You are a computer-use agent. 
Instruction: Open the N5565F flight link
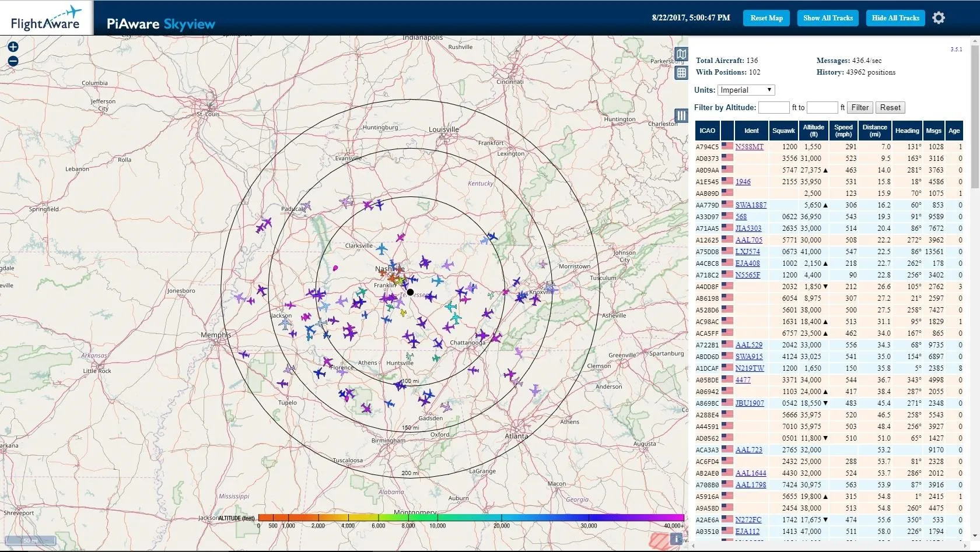(x=747, y=275)
